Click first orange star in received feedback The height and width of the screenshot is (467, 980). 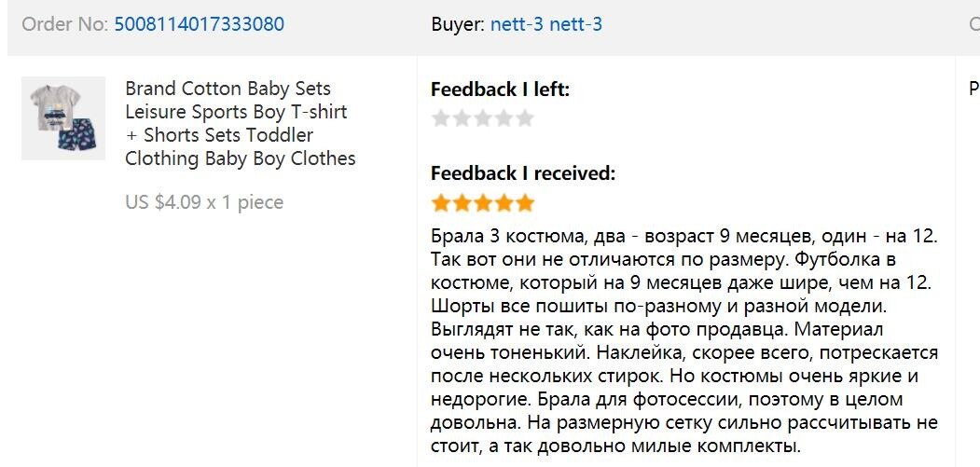click(441, 202)
